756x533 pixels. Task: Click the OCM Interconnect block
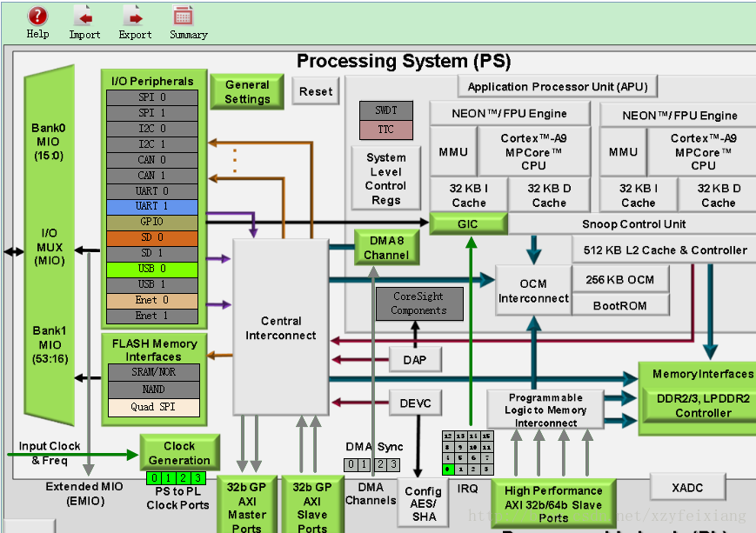pos(533,290)
